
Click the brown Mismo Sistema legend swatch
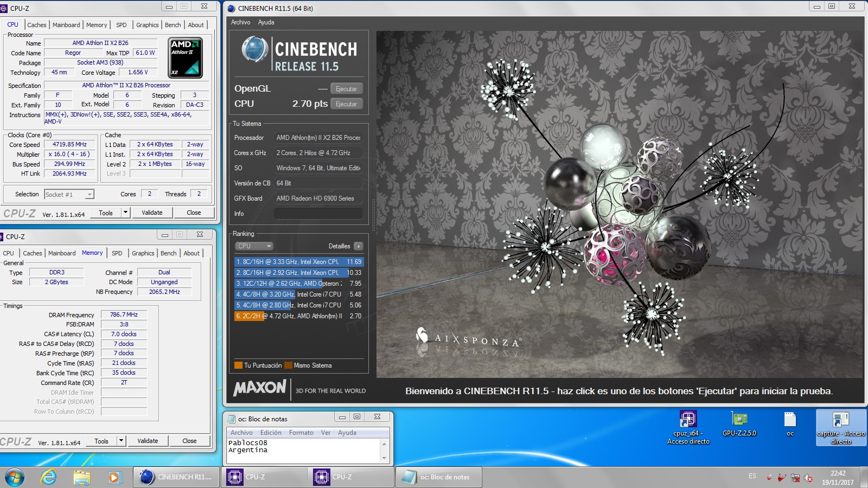pyautogui.click(x=289, y=365)
